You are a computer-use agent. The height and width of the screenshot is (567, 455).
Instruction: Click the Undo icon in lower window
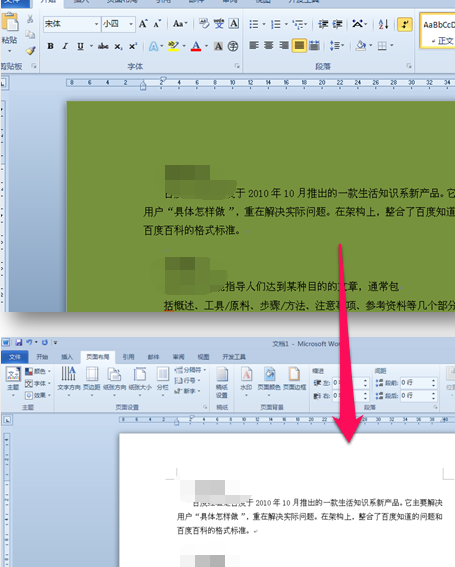click(x=29, y=342)
